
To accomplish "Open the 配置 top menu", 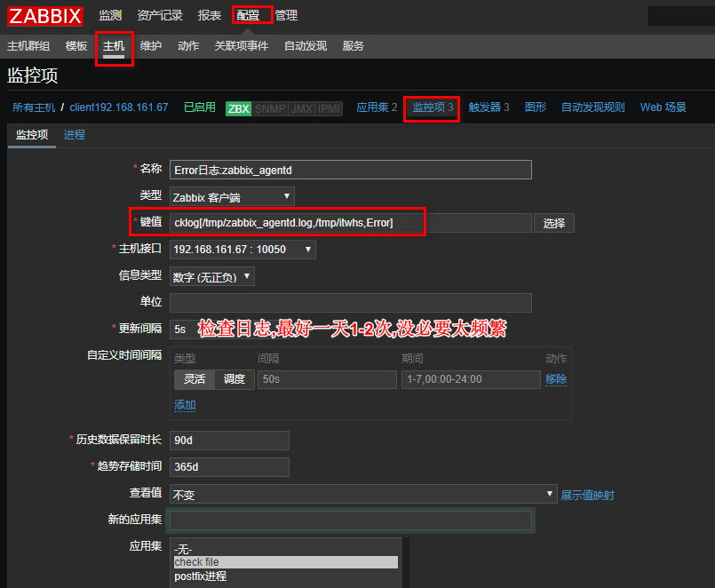I will point(248,15).
